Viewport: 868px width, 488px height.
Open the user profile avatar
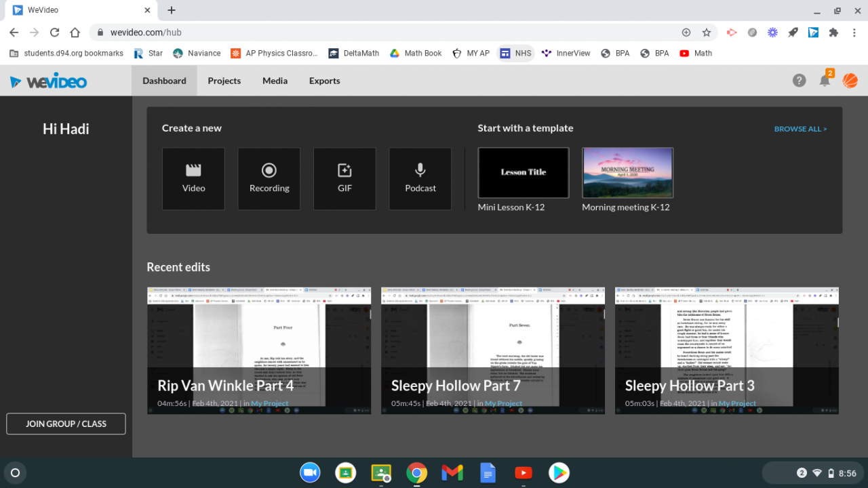(x=850, y=81)
